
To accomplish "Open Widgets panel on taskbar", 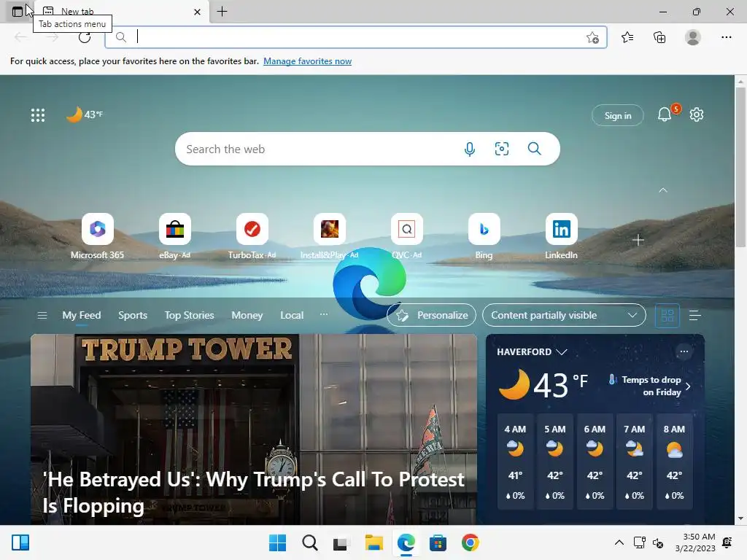I will 20,542.
